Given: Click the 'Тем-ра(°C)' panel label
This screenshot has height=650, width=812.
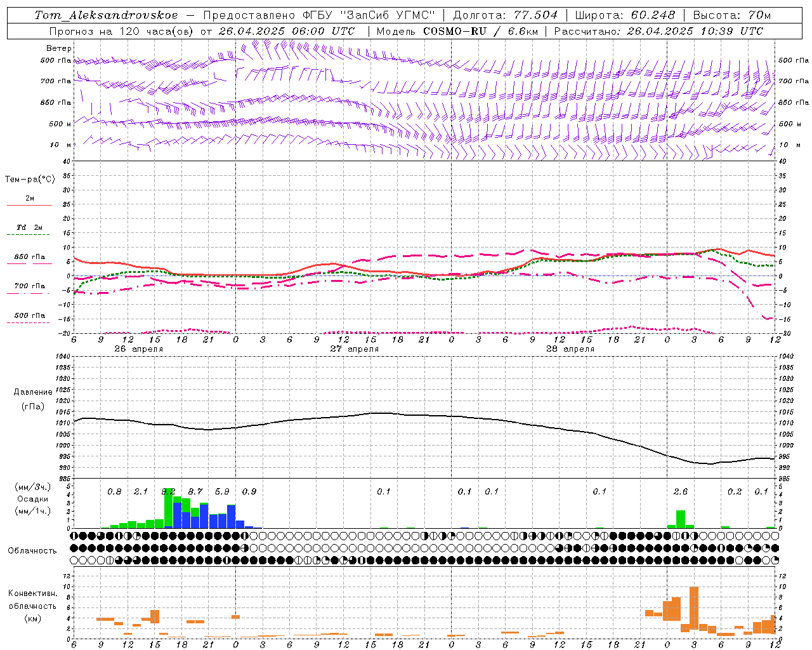Looking at the screenshot, I should tap(30, 180).
